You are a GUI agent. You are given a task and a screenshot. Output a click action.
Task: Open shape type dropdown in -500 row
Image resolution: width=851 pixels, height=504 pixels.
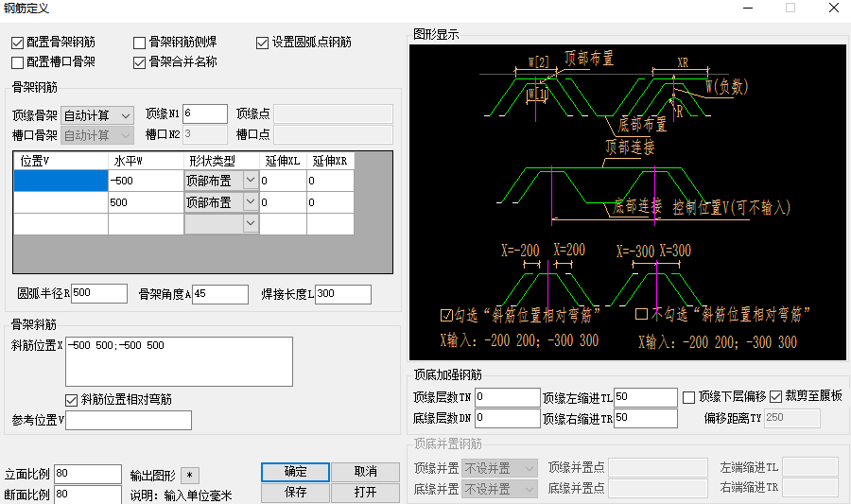251,180
